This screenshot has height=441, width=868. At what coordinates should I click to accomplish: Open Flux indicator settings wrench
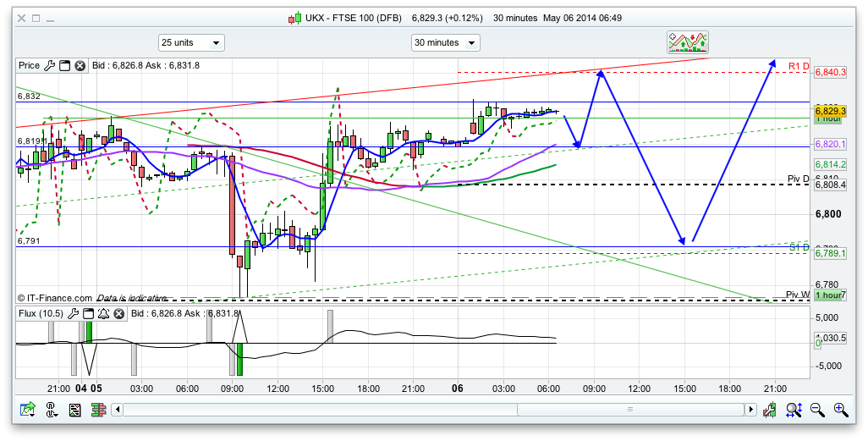coord(74,314)
